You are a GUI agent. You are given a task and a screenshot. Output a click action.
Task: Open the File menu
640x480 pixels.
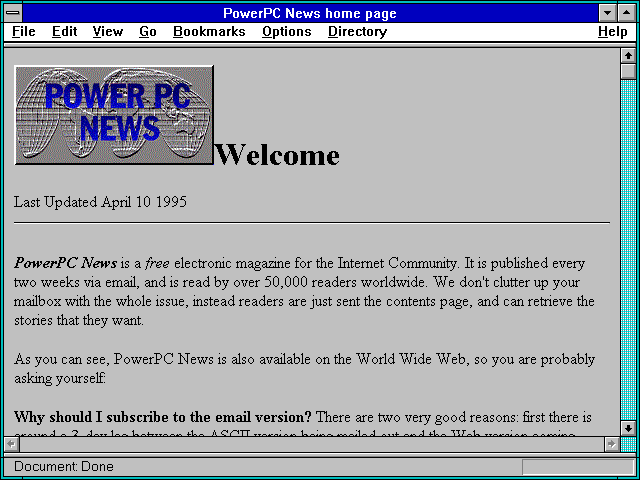click(x=24, y=32)
